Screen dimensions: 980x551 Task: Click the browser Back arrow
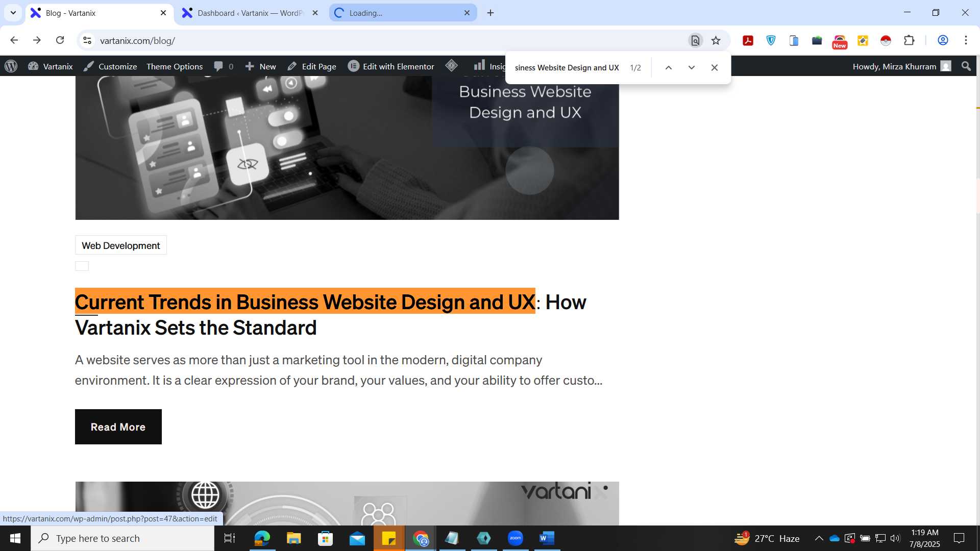click(x=14, y=40)
